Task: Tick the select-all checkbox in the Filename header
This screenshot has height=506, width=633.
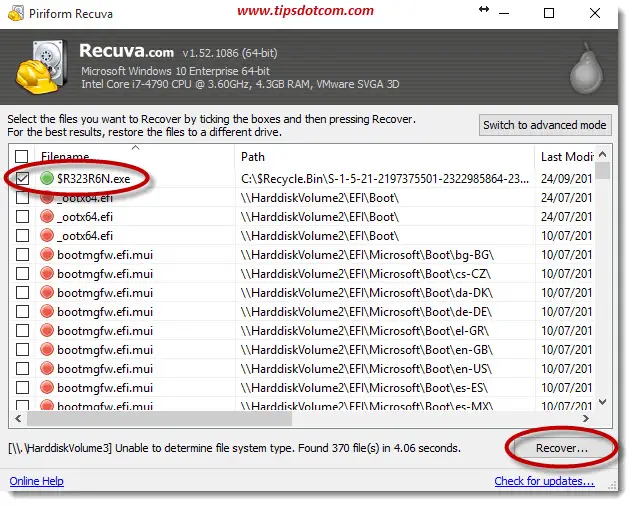Action: click(22, 156)
